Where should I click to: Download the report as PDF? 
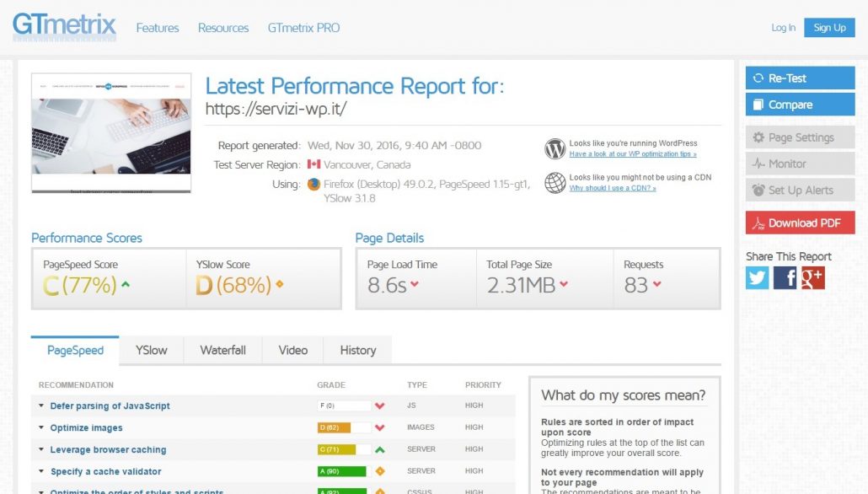click(800, 223)
